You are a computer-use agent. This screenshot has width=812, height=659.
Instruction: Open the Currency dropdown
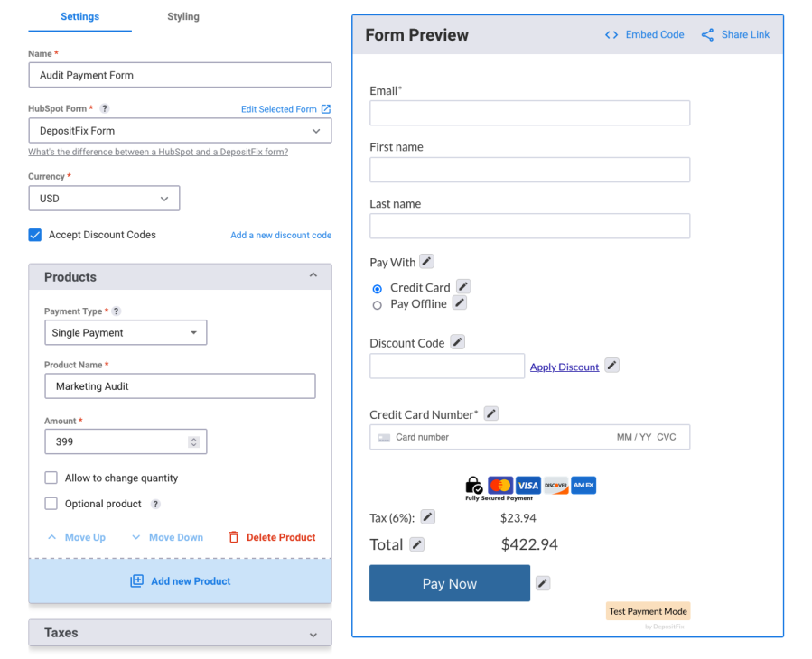click(104, 198)
